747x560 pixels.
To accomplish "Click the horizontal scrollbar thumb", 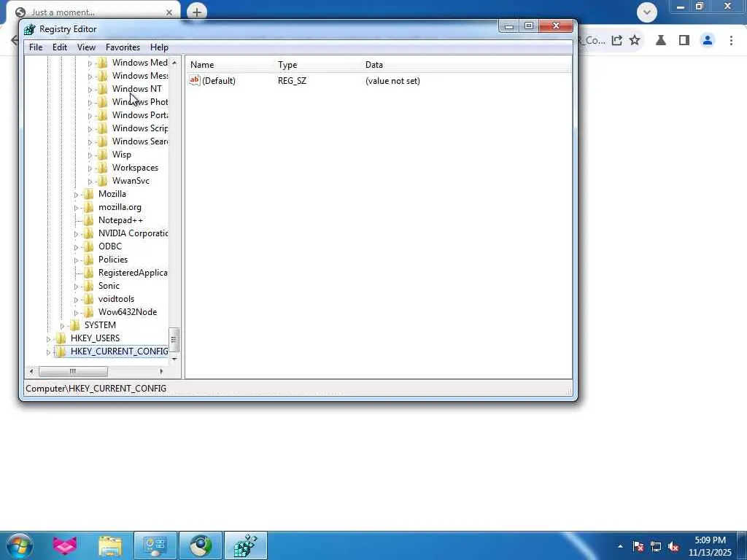I will [73, 371].
